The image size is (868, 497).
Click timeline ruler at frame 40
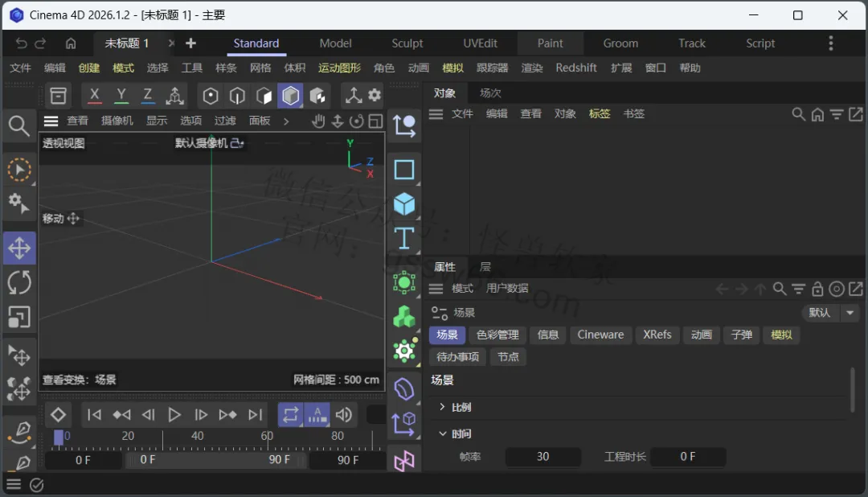point(197,436)
